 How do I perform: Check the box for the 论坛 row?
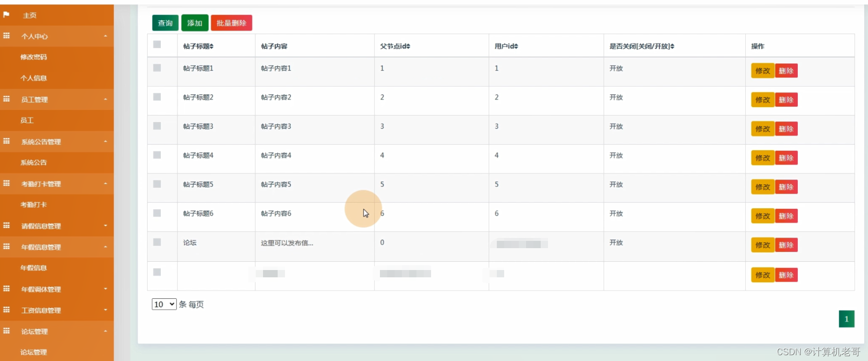tap(157, 242)
